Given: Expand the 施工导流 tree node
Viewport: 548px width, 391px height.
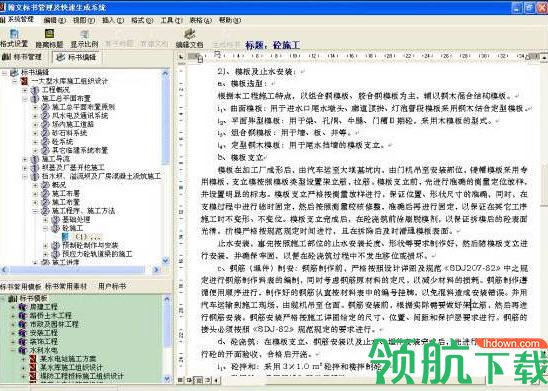Looking at the screenshot, I should click(25, 159).
